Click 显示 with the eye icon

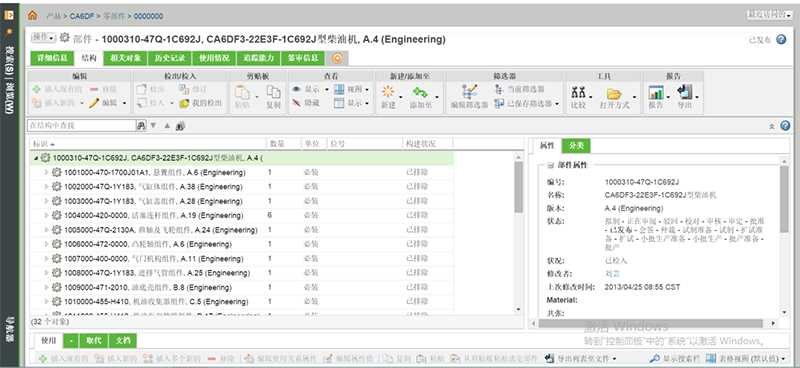pyautogui.click(x=310, y=89)
